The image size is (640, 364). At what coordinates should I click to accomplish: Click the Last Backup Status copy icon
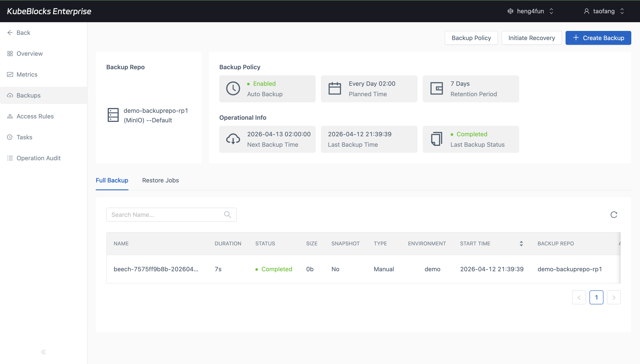pos(437,139)
